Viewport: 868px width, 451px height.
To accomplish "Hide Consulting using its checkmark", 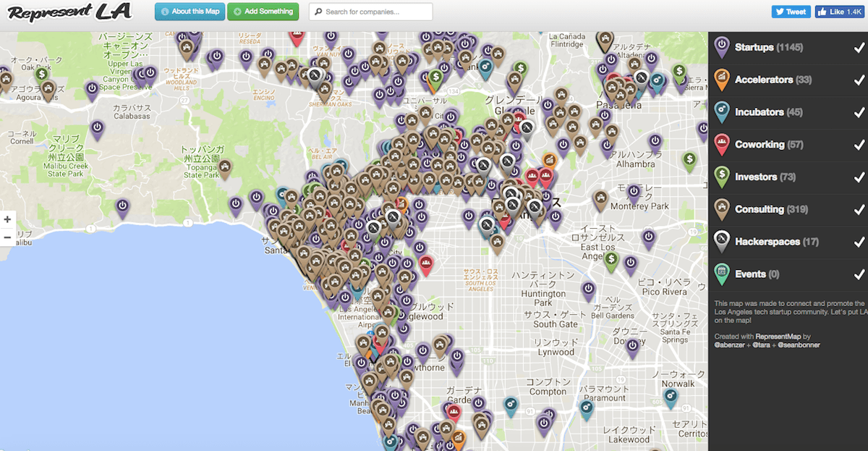I will pos(859,210).
